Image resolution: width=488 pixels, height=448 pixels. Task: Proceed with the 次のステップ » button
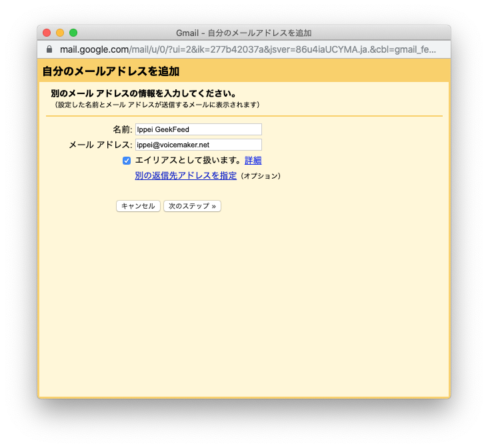coord(193,206)
